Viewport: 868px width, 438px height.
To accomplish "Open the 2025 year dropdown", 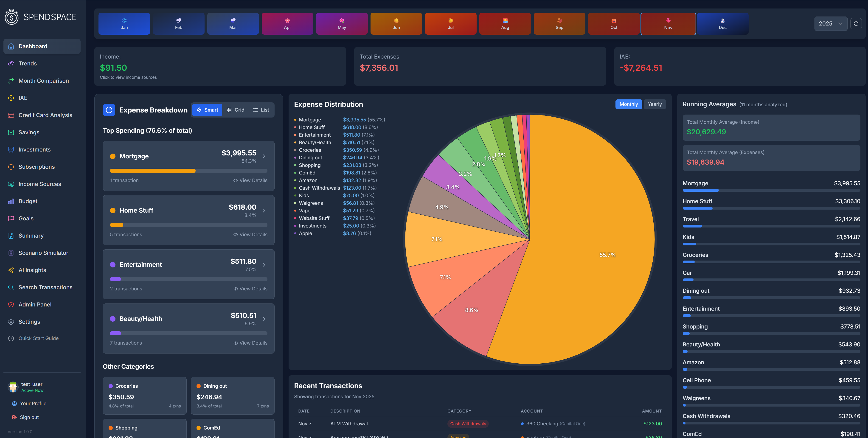I will 831,24.
